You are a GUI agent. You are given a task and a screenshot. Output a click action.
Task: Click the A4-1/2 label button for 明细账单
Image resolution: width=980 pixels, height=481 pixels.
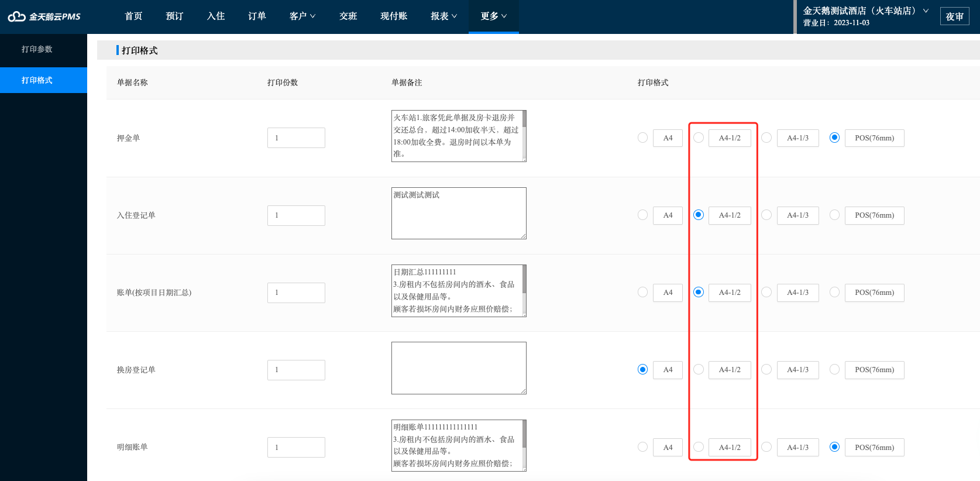(x=730, y=448)
